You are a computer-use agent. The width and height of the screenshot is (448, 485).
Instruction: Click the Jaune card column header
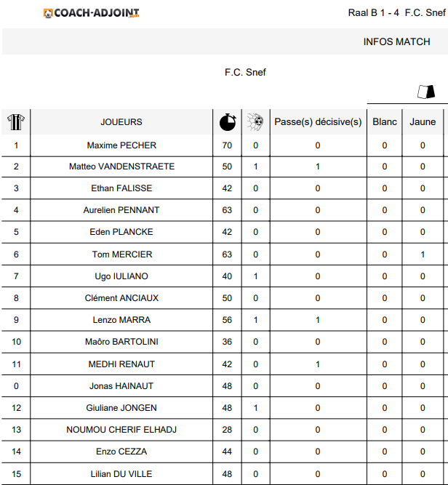tap(423, 122)
